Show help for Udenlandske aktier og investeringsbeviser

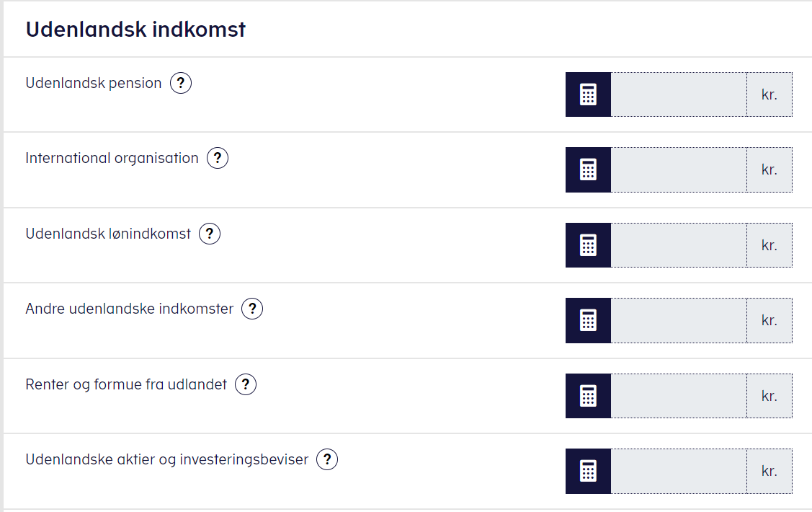pos(327,459)
